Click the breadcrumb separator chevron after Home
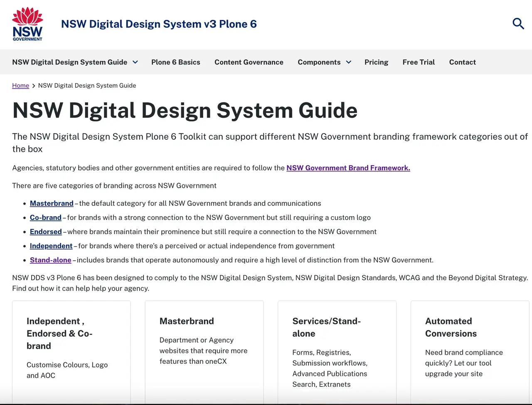The image size is (532, 405). coord(34,86)
